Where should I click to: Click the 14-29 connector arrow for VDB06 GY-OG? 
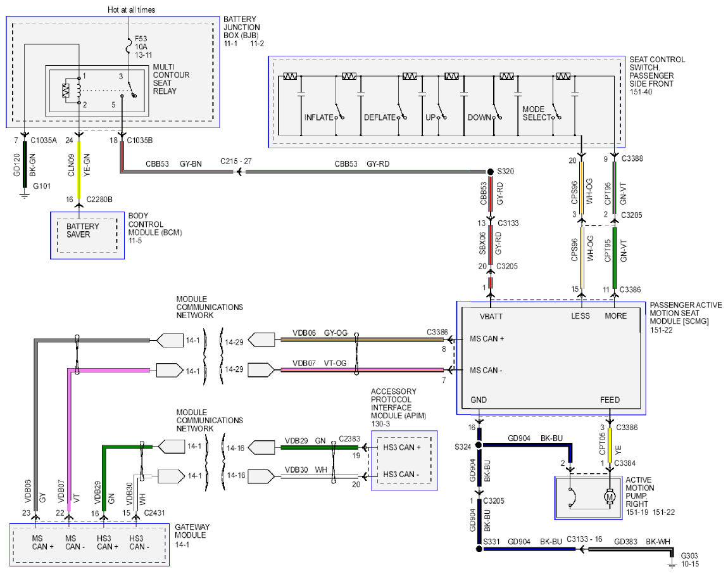click(261, 340)
